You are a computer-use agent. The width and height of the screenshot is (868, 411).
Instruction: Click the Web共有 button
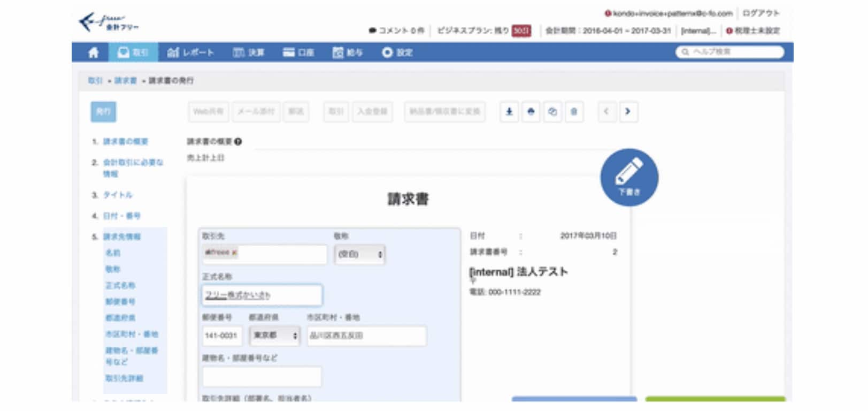coord(208,111)
